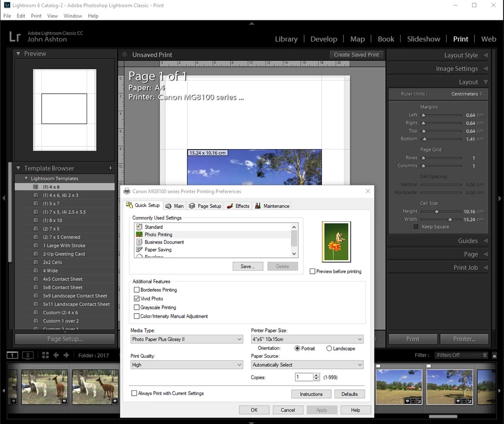
Task: Click the plus icon in Template Browser header
Action: (x=110, y=168)
